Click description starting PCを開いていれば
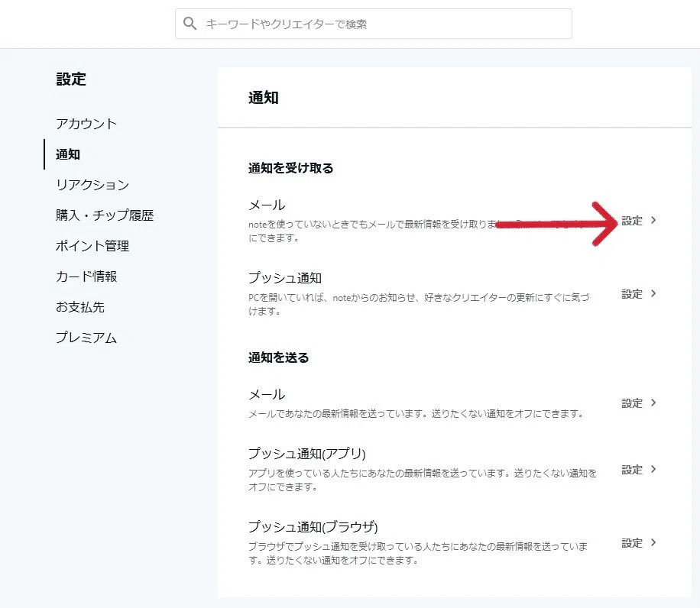This screenshot has height=608, width=700. (x=419, y=304)
